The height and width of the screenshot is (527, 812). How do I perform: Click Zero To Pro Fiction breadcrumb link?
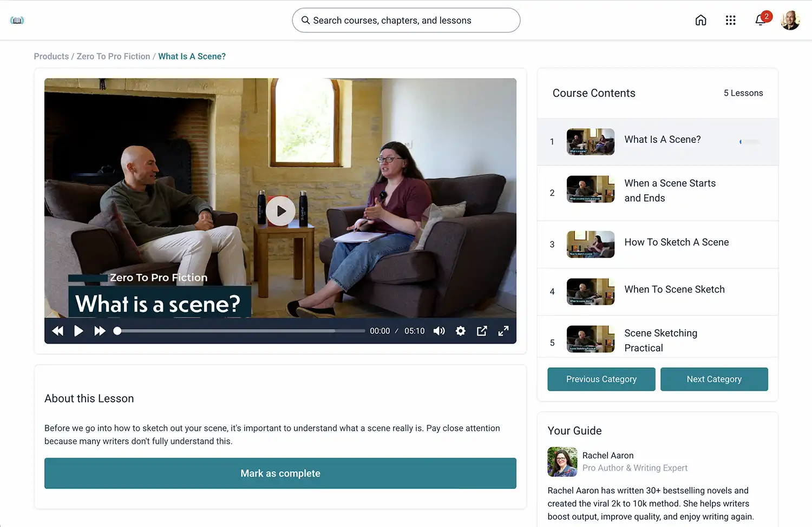pyautogui.click(x=113, y=56)
